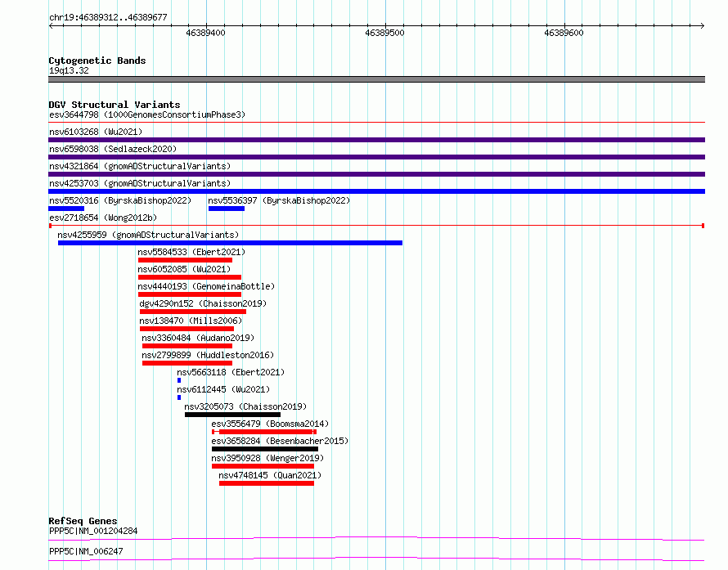Open nsv6112445 (Wu2021) variant label
Screen dimensions: 728x570
pos(223,389)
